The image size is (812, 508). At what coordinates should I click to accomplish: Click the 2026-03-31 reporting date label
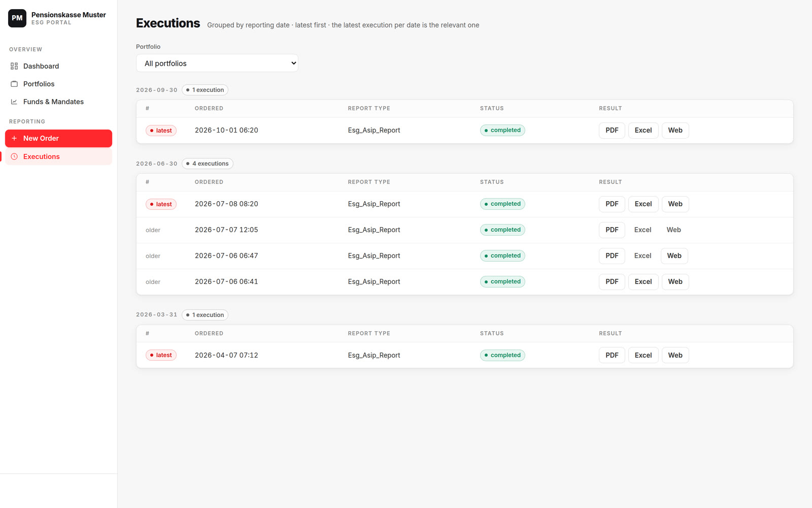157,315
